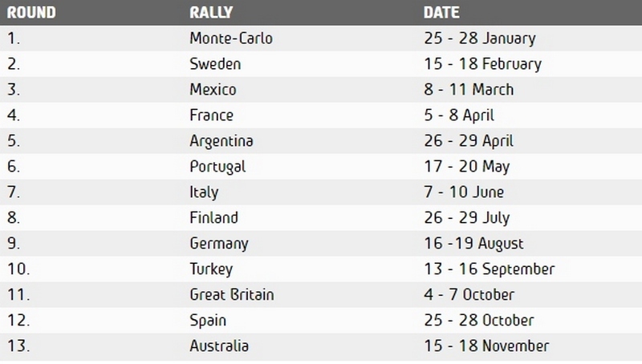Image resolution: width=642 pixels, height=364 pixels.
Task: Click the Spain rally entry
Action: pyautogui.click(x=208, y=321)
